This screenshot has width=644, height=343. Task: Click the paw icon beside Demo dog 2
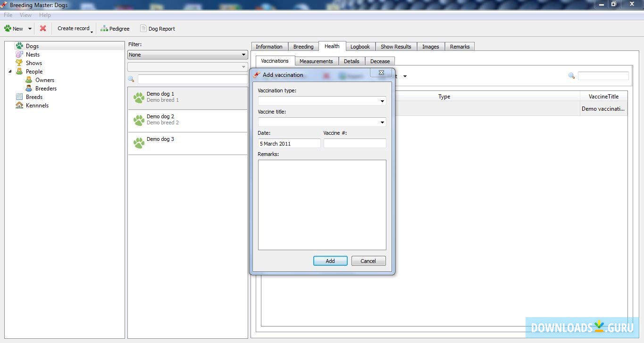[138, 120]
